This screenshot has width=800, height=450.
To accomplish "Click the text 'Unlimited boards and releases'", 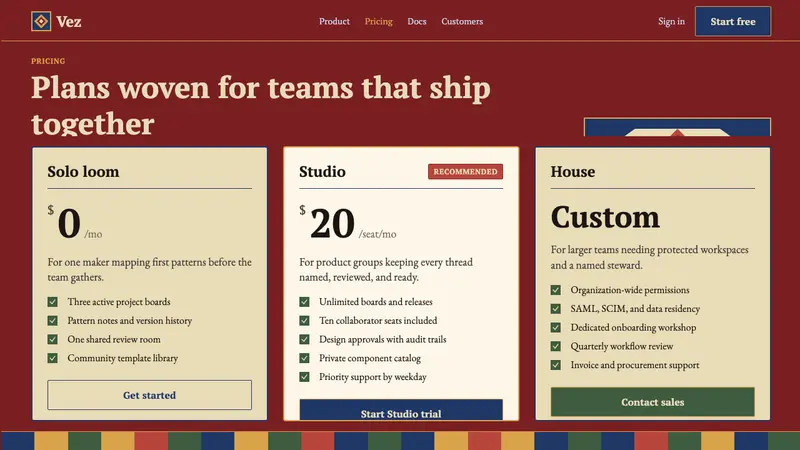I will pos(376,302).
